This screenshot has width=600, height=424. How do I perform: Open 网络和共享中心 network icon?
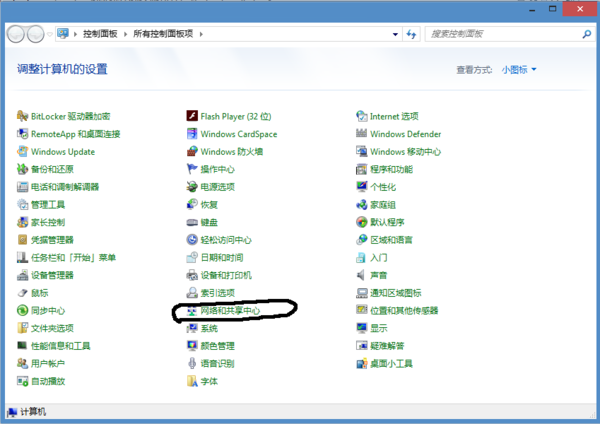tap(192, 311)
